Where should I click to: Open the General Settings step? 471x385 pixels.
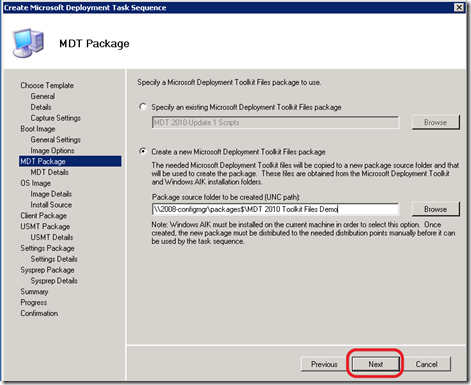(56, 140)
